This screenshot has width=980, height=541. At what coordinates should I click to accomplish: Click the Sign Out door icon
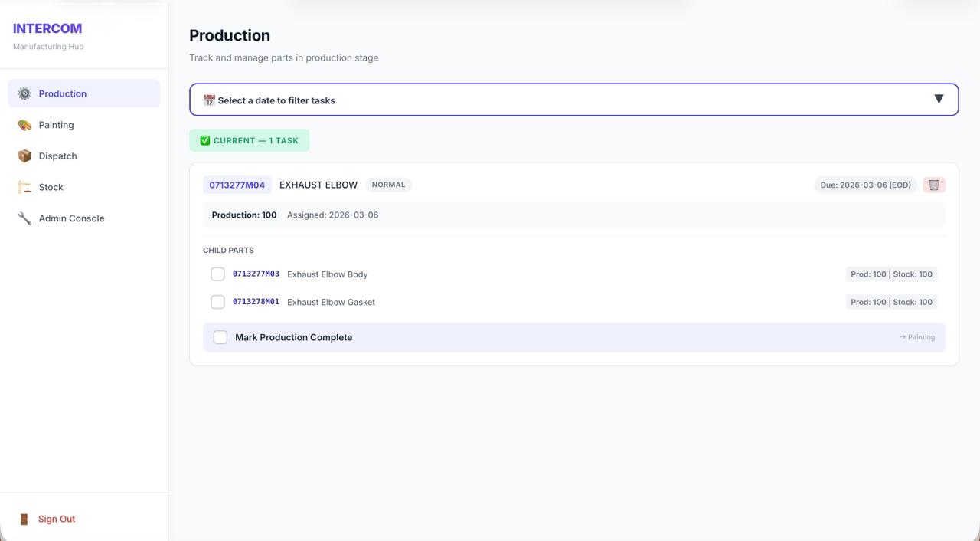24,519
